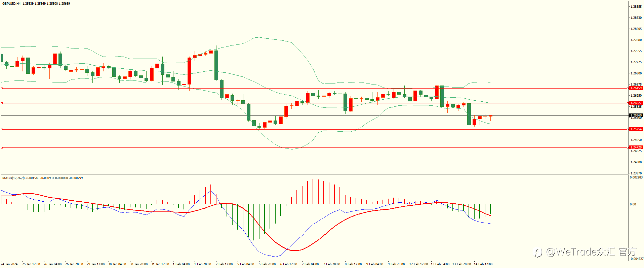This screenshot has height=268, width=644.
Task: Click the 24 Jan 2024 time axis label
Action: click(9, 264)
